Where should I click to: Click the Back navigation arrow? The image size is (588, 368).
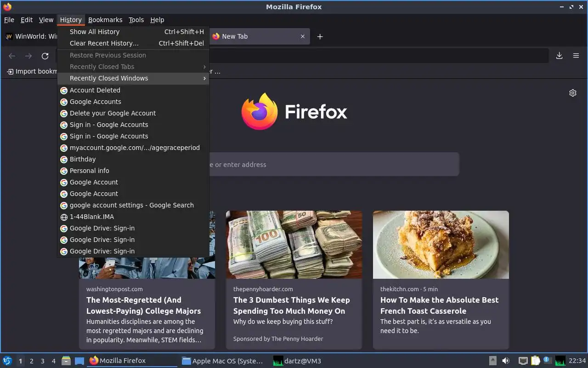(12, 56)
